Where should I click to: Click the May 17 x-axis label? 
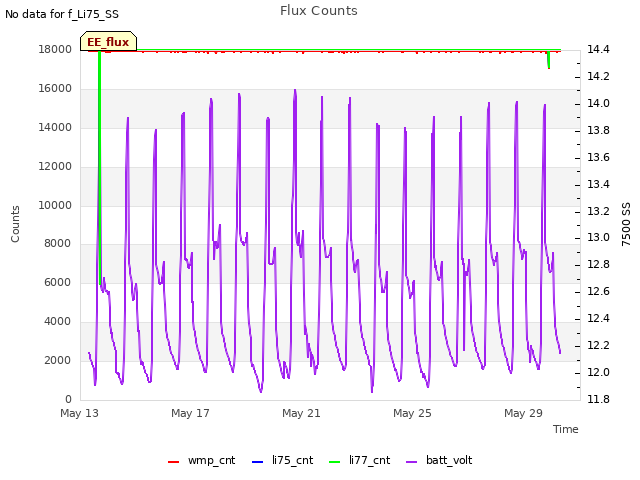click(x=190, y=413)
